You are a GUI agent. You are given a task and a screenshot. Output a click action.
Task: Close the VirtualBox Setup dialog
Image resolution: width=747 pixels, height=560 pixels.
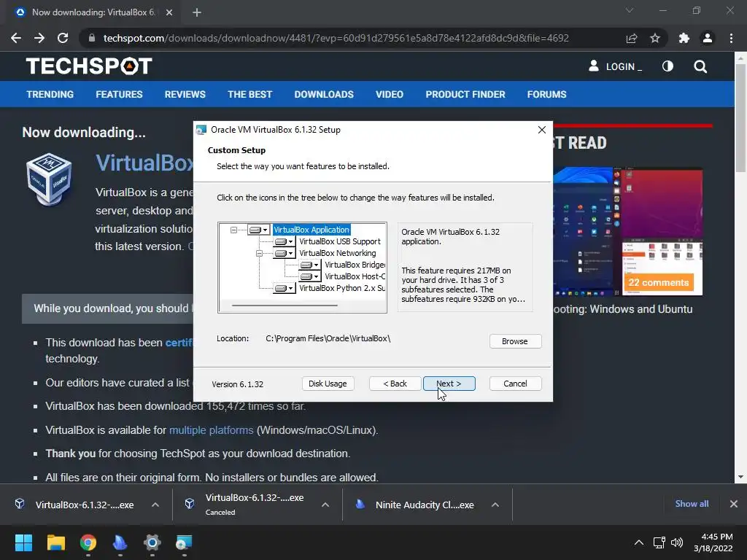tap(542, 130)
